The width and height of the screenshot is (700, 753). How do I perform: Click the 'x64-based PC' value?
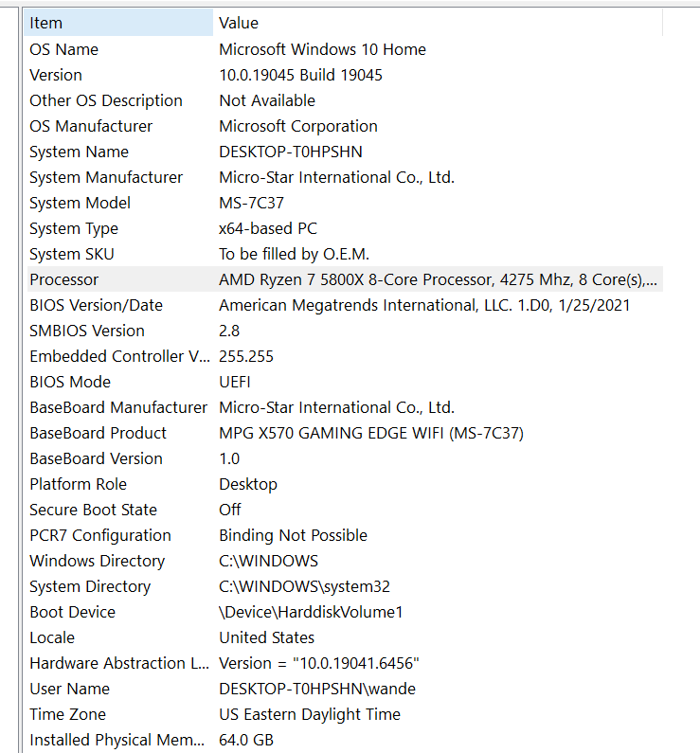pyautogui.click(x=268, y=228)
